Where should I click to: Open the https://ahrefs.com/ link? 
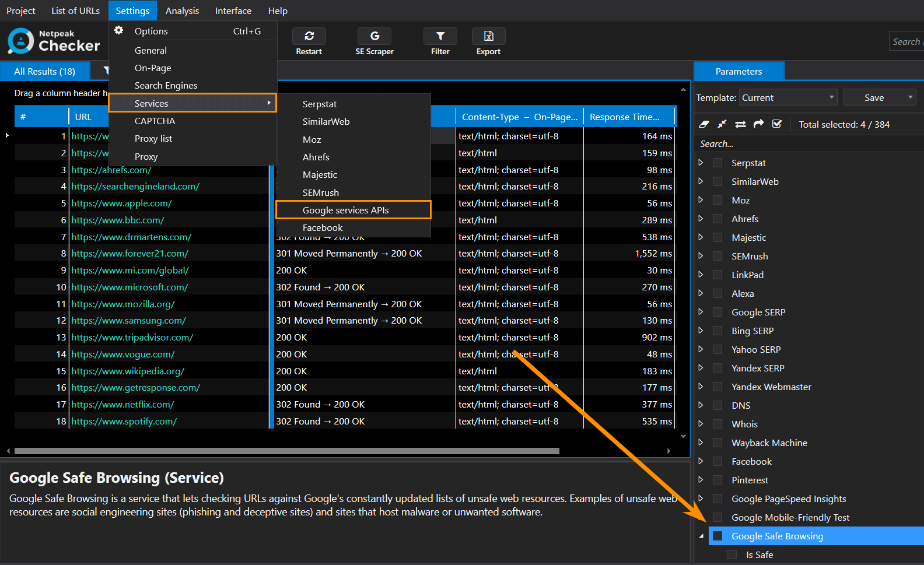coord(111,170)
